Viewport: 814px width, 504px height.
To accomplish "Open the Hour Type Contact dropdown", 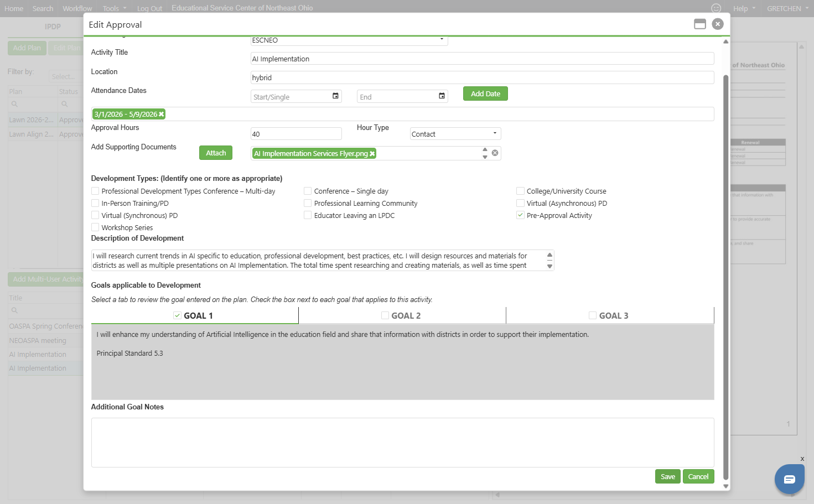I will [x=455, y=134].
